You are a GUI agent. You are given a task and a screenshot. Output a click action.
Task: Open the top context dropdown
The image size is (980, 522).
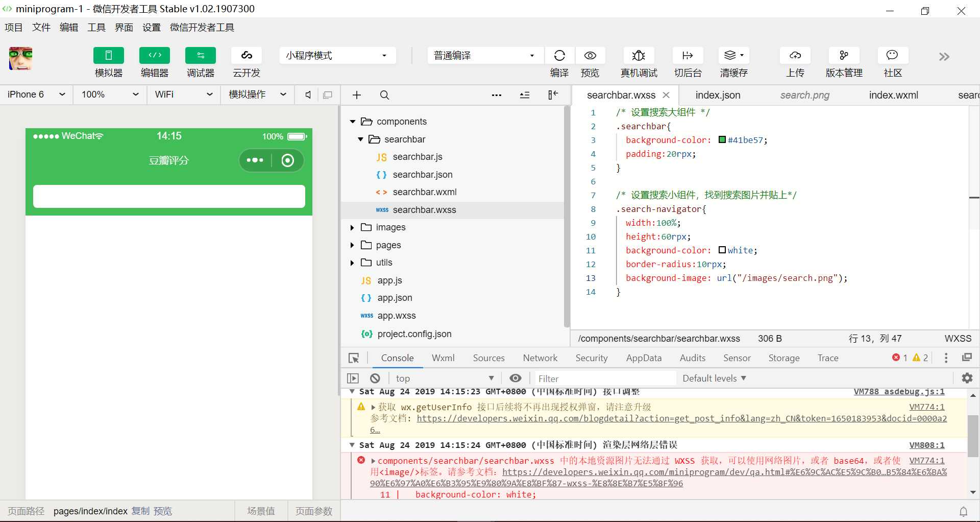click(444, 378)
